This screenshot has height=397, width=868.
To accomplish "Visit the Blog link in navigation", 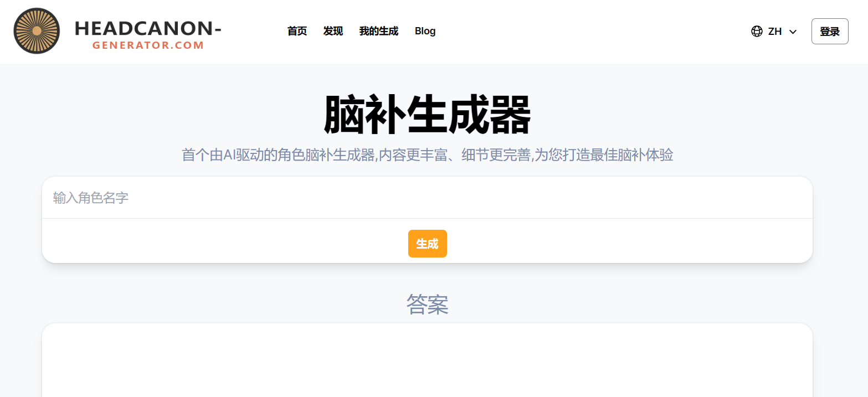I will point(425,32).
